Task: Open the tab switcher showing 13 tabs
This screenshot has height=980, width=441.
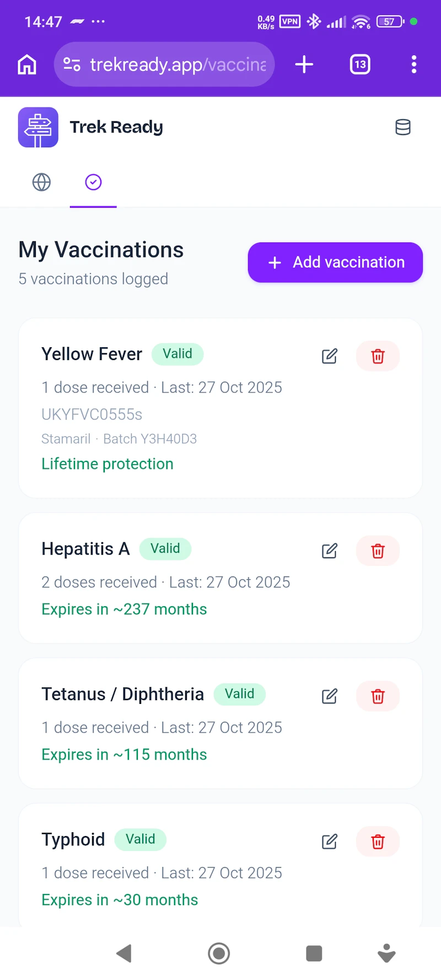Action: pos(360,64)
